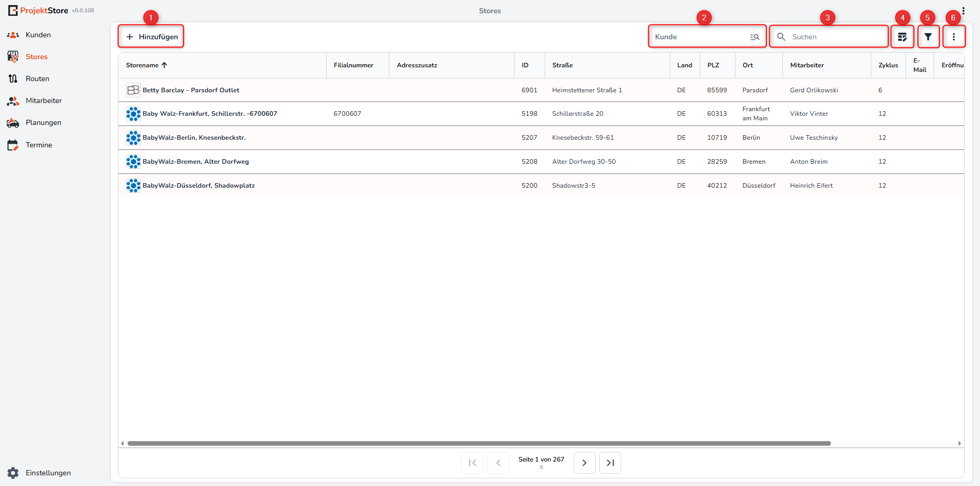Viewport: 980px width, 486px height.
Task: Open the Kunde lookup icon in field
Action: [754, 37]
